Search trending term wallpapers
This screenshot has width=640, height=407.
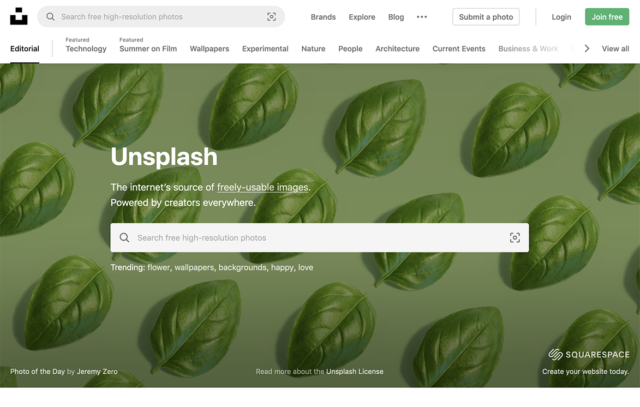194,267
